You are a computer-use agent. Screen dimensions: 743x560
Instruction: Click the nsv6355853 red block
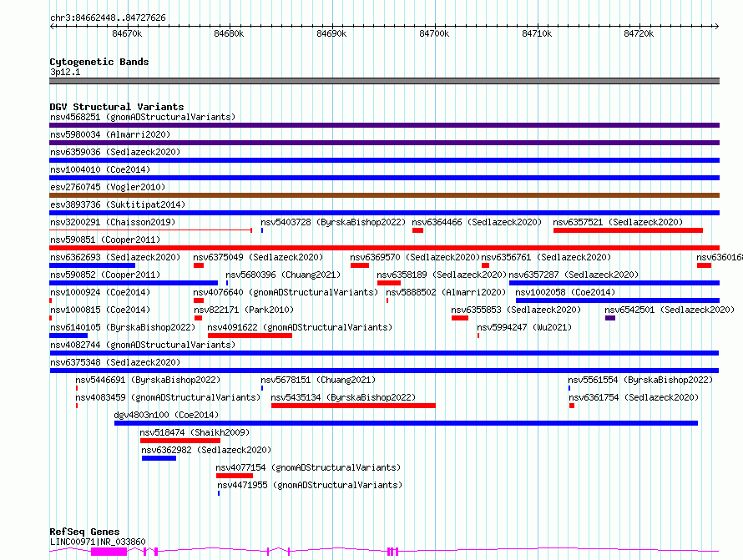coord(460,318)
